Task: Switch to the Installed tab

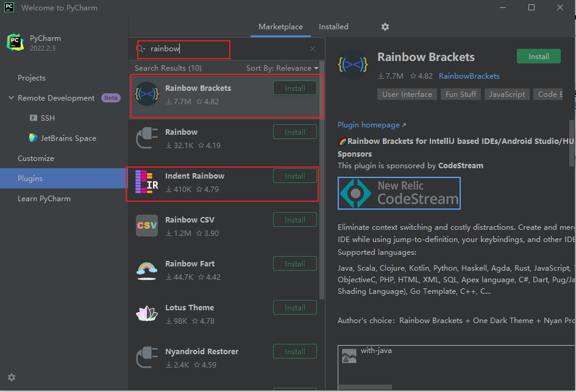Action: pyautogui.click(x=333, y=26)
